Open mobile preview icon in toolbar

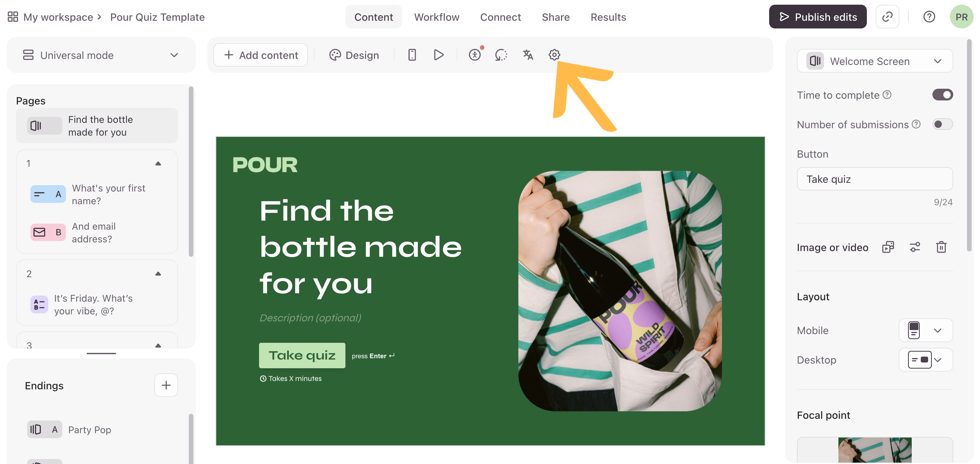(x=412, y=55)
